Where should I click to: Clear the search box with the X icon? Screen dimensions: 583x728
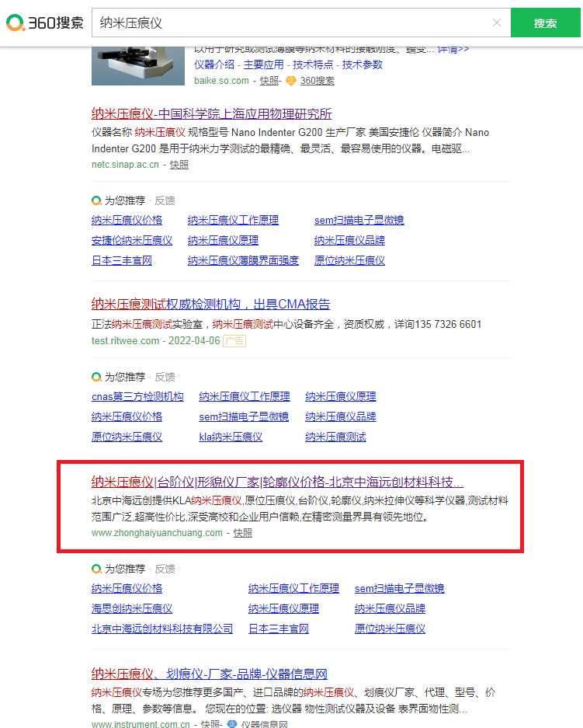coord(496,23)
